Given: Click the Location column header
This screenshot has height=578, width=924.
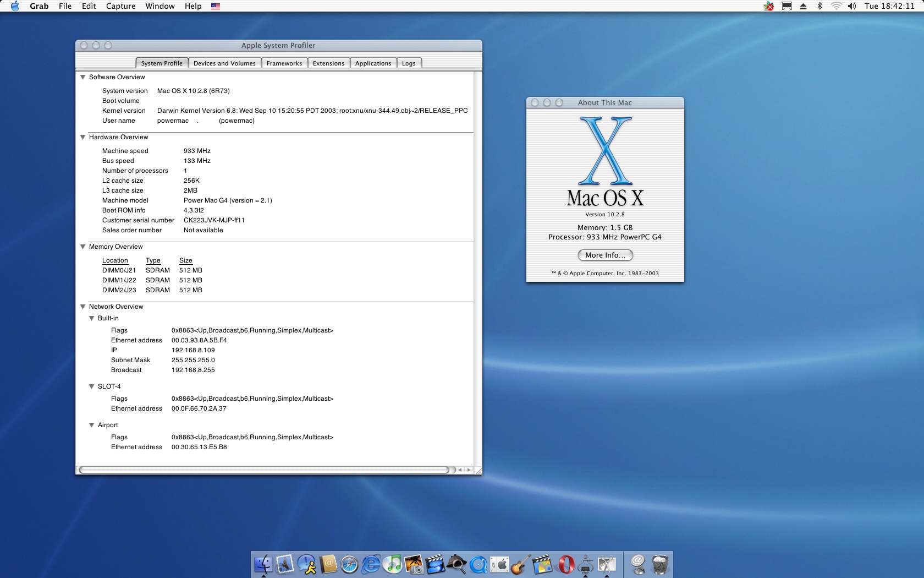Looking at the screenshot, I should point(115,260).
